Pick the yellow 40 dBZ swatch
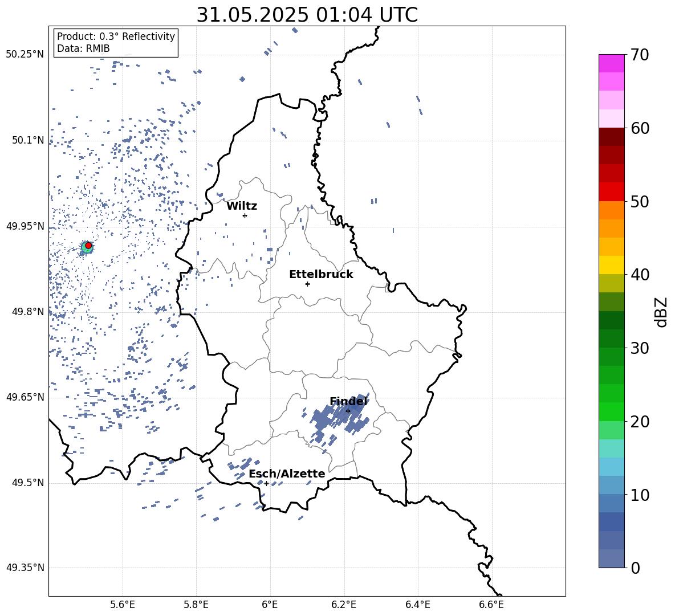The width and height of the screenshot is (675, 616). click(x=611, y=265)
